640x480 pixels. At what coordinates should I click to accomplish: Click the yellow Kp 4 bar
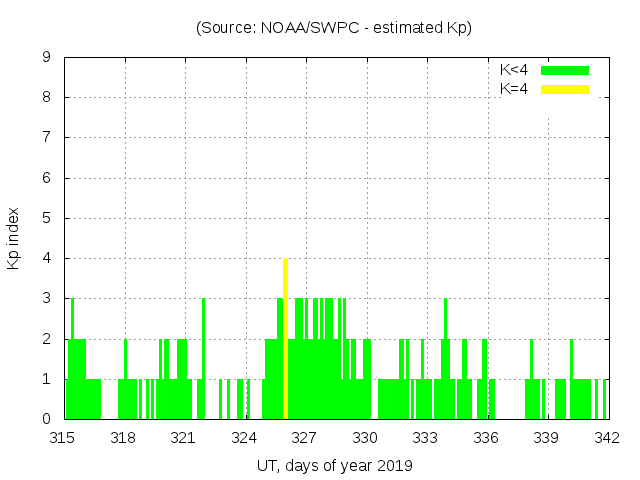[x=286, y=338]
